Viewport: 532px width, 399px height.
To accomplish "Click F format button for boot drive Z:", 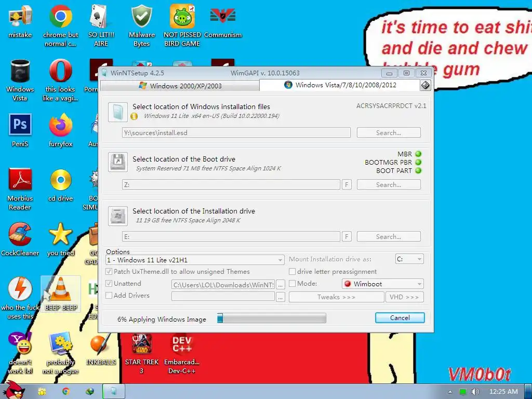I will tap(347, 184).
